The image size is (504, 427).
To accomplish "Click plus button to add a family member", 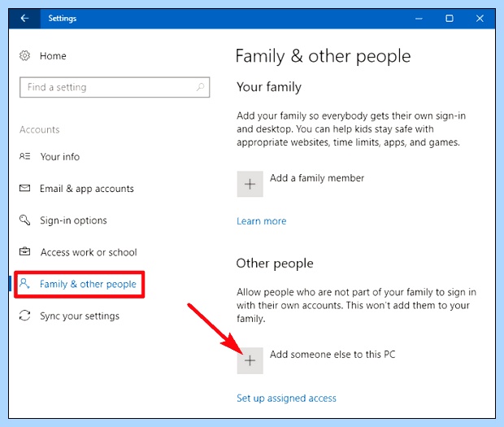I will 250,184.
